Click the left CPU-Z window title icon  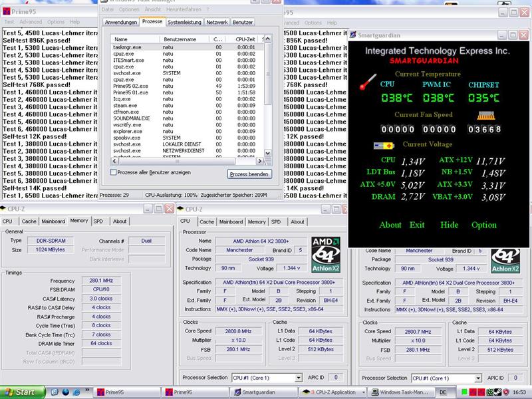pos(3,209)
